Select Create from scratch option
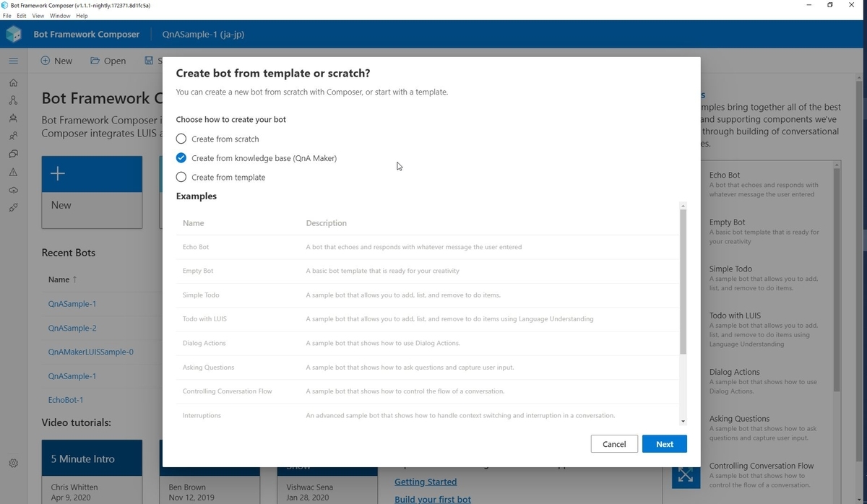This screenshot has width=867, height=504. [217, 139]
